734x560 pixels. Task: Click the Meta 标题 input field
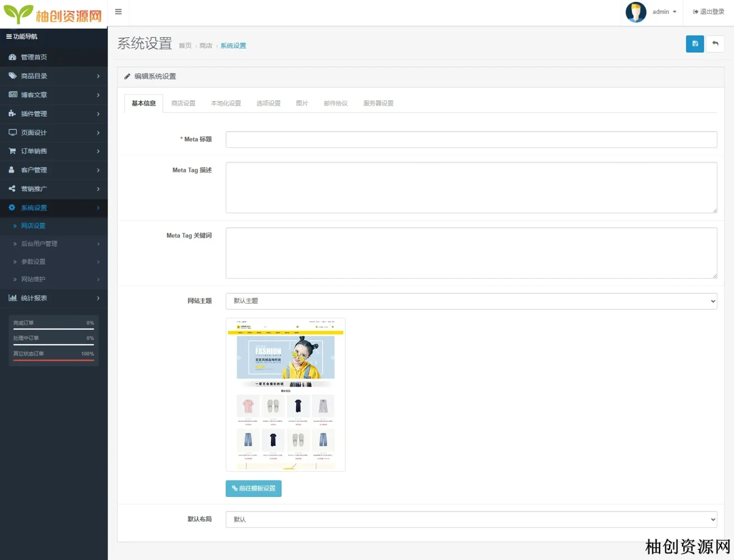(471, 140)
